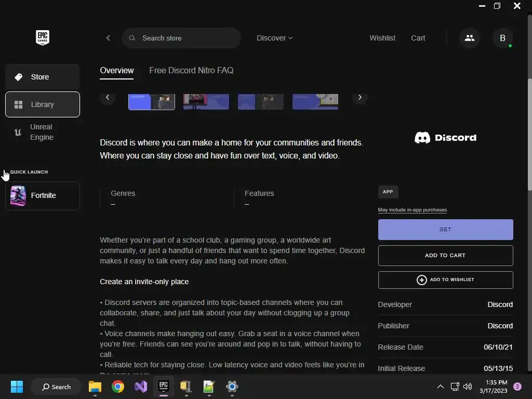This screenshot has height=399, width=532.
Task: Click the Windows taskbar Search box
Action: point(56,387)
